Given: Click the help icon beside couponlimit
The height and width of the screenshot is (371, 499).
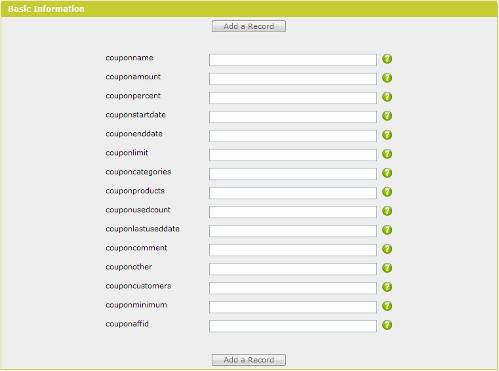Looking at the screenshot, I should point(387,154).
